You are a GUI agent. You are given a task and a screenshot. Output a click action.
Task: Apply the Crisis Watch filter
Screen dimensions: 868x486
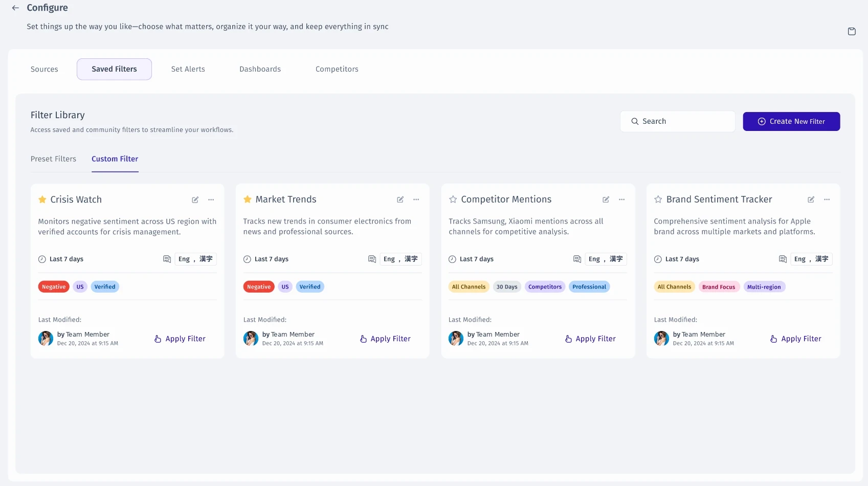[180, 339]
